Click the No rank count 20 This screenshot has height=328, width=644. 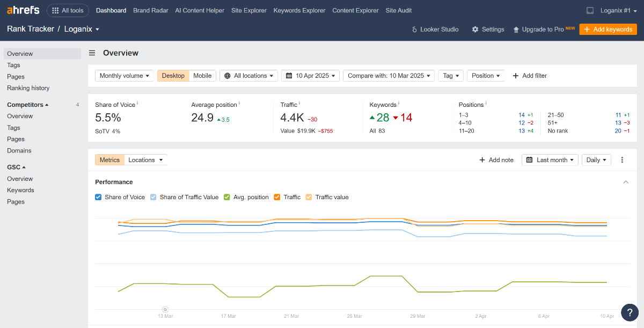pyautogui.click(x=618, y=131)
